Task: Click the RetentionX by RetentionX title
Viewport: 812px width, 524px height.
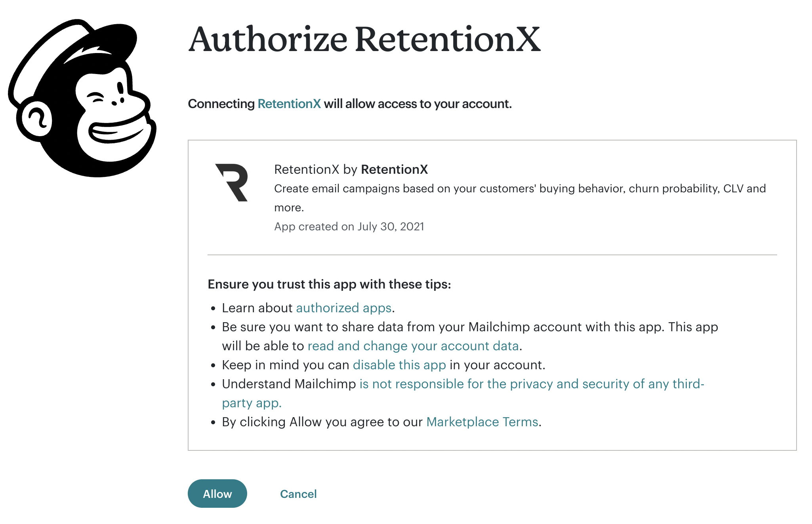Action: tap(351, 169)
